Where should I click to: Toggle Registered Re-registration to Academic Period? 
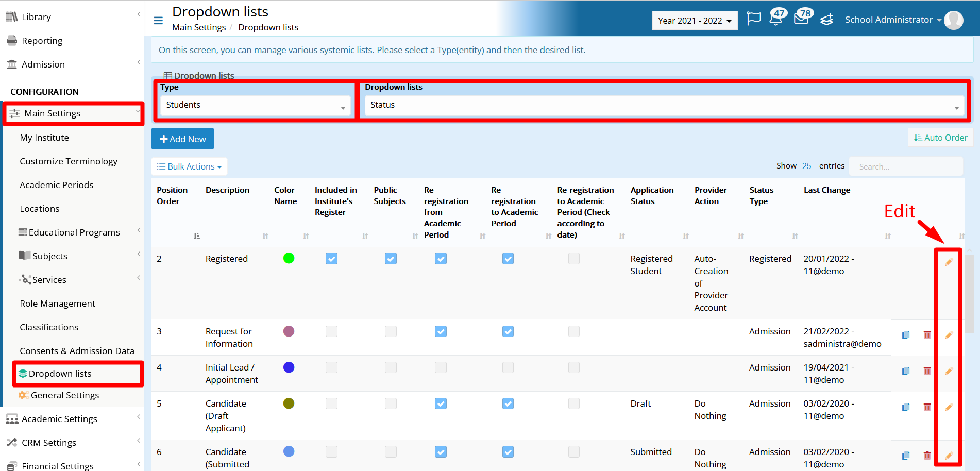(508, 258)
